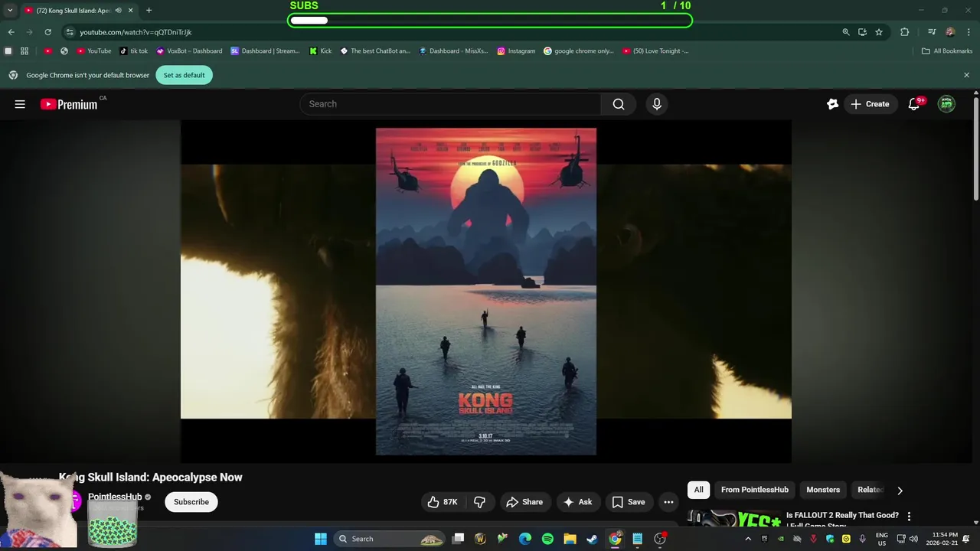Dismiss the default browser infobar
This screenshot has width=980, height=551.
(x=966, y=75)
